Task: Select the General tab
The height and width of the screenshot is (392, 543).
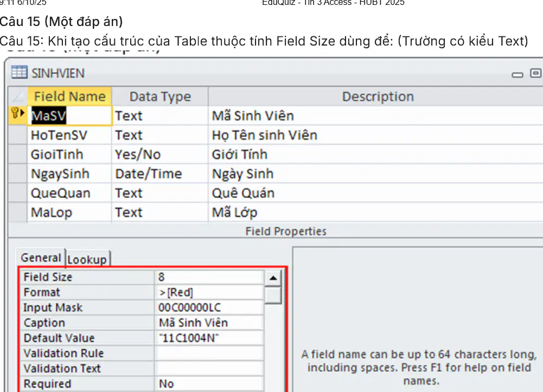Action: pyautogui.click(x=41, y=258)
